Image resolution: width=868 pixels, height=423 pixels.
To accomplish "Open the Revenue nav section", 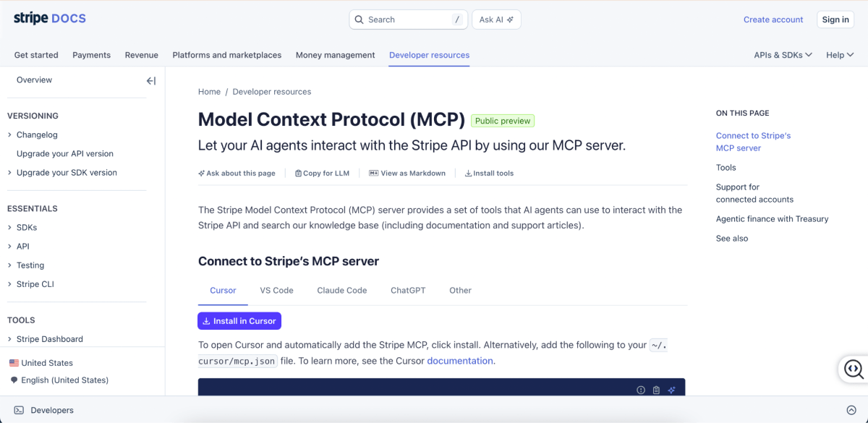I will [x=142, y=55].
